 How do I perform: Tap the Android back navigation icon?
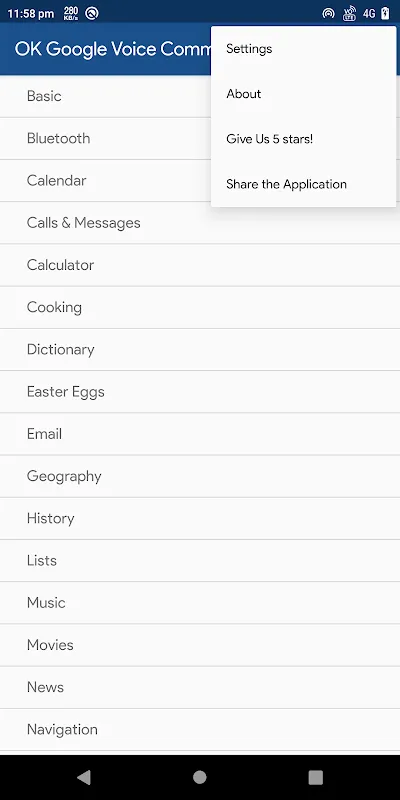pyautogui.click(x=84, y=777)
